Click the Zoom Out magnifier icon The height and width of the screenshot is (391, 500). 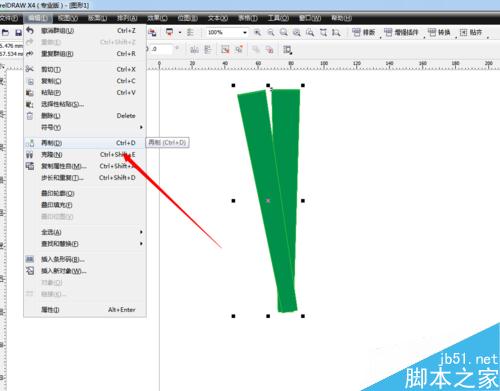pyautogui.click(x=270, y=32)
